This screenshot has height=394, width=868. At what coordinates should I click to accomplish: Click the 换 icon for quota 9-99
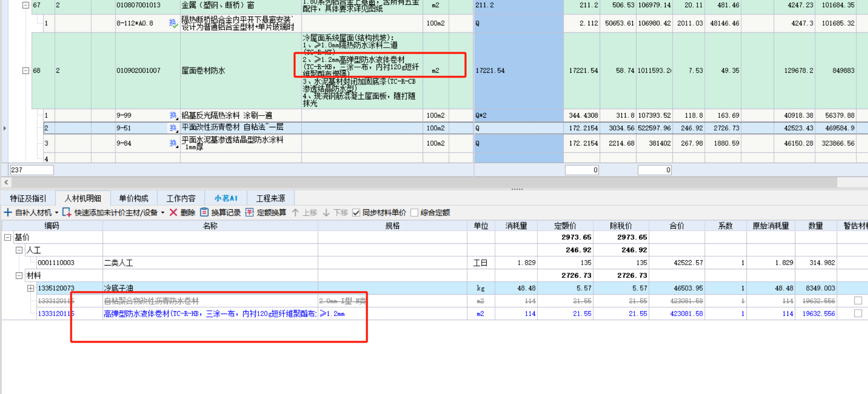pos(173,116)
